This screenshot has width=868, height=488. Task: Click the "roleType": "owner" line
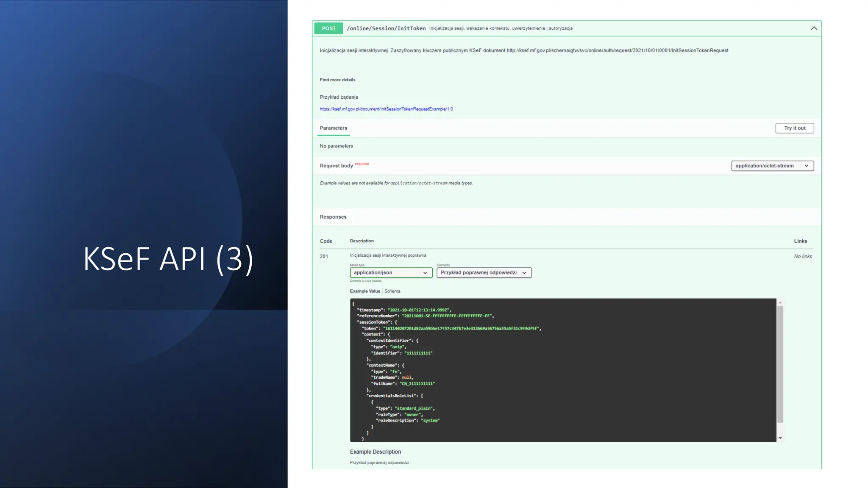tap(399, 415)
